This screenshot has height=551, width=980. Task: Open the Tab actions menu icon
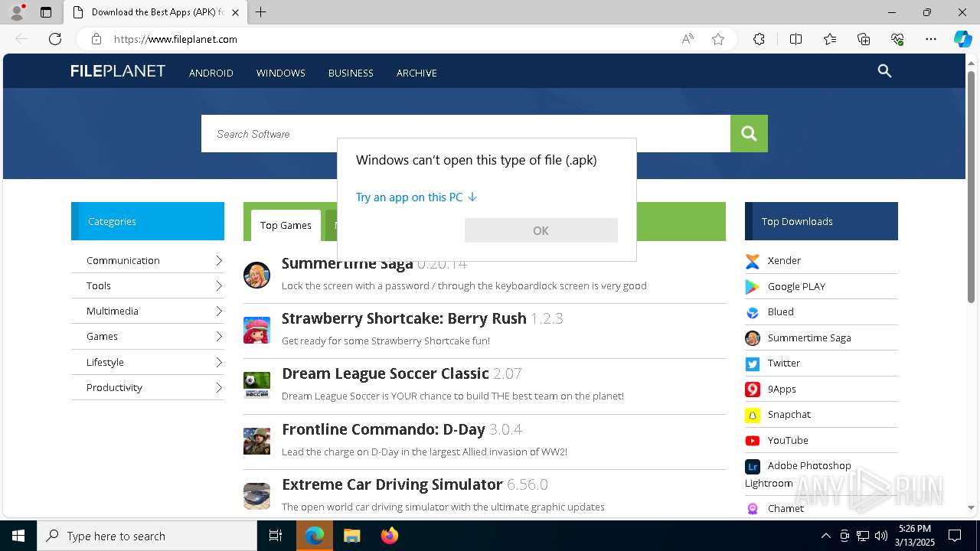(46, 12)
